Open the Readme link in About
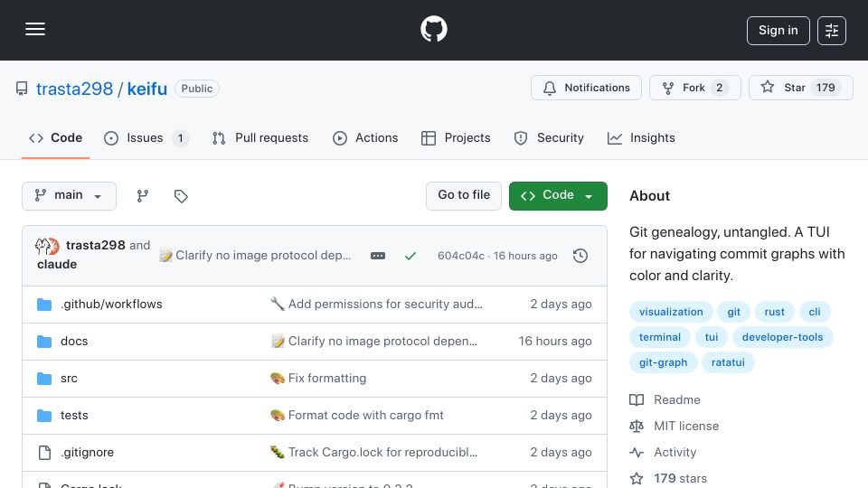The height and width of the screenshot is (488, 868). (x=677, y=400)
